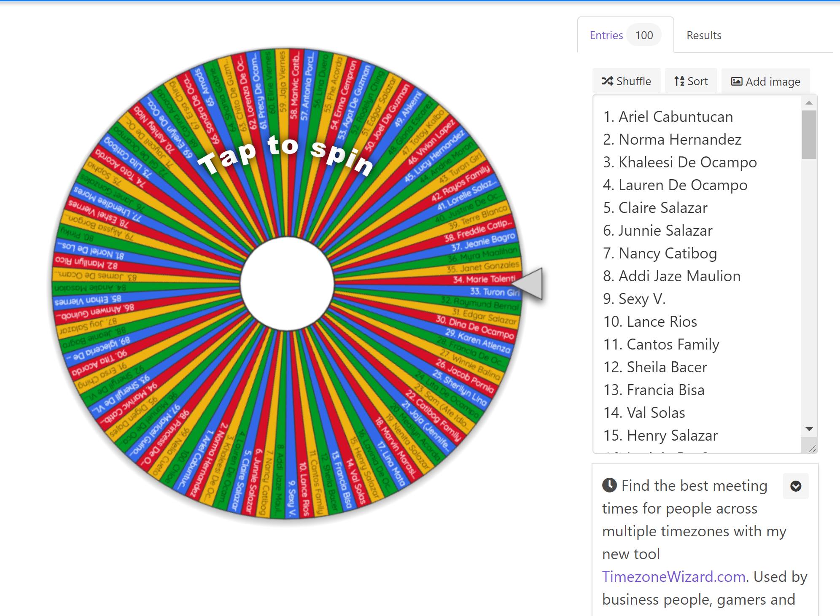This screenshot has width=840, height=616.
Task: Click the clock icon in the announcement
Action: point(609,485)
